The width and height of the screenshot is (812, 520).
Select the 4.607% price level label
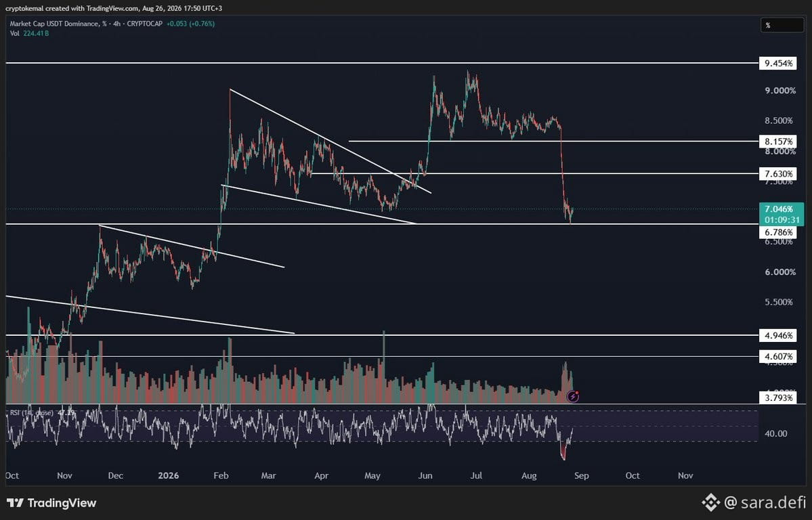pos(778,356)
